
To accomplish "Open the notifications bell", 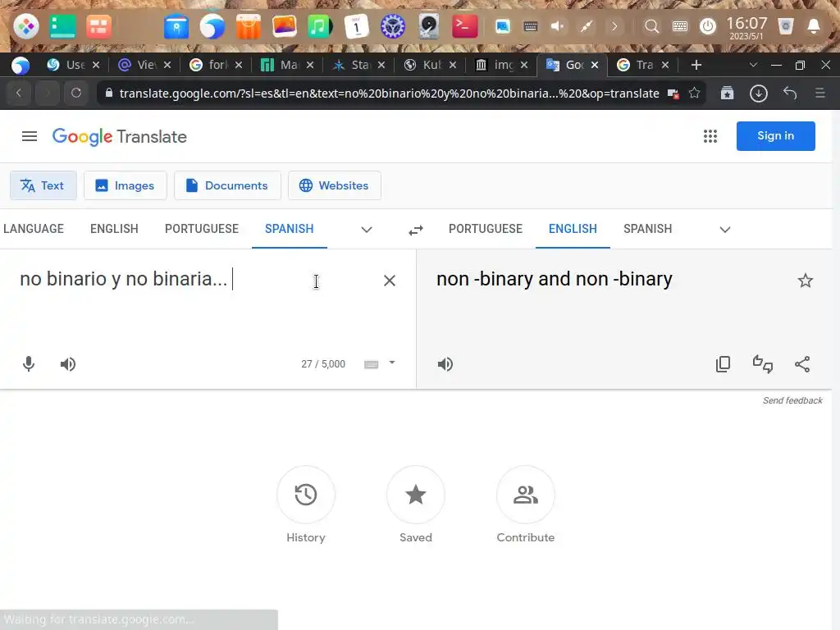I will coord(814,26).
